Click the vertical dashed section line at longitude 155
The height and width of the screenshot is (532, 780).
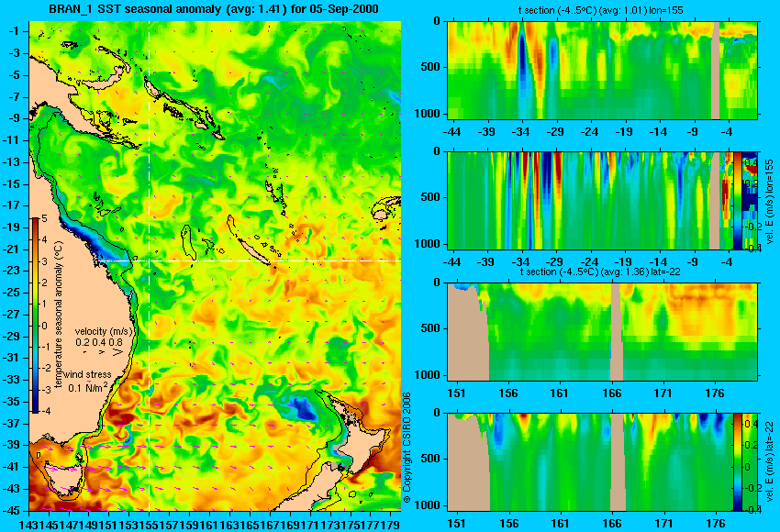(x=149, y=266)
